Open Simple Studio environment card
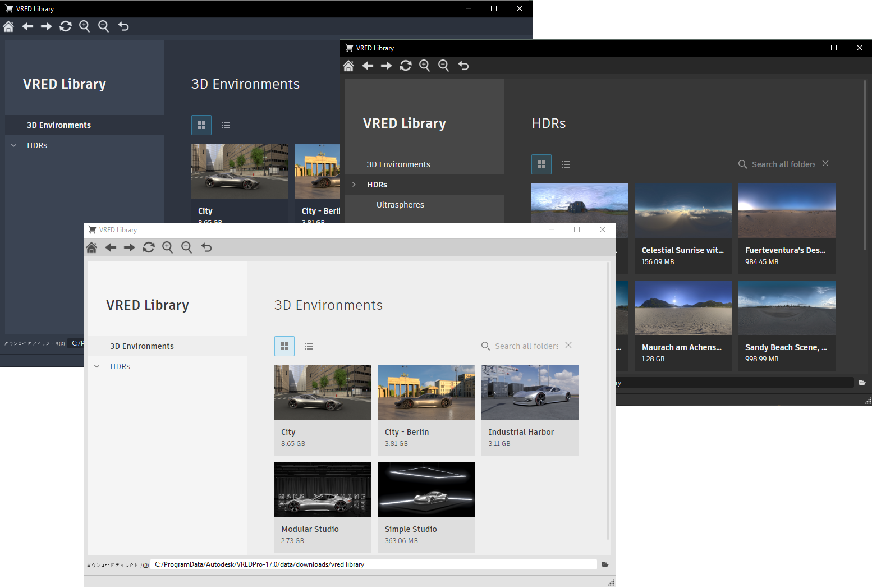 426,507
